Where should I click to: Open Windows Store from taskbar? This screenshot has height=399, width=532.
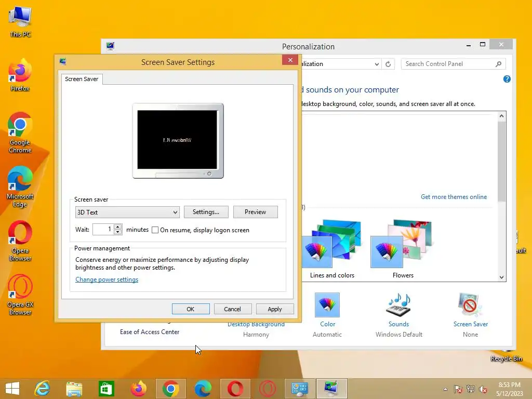[x=106, y=389]
